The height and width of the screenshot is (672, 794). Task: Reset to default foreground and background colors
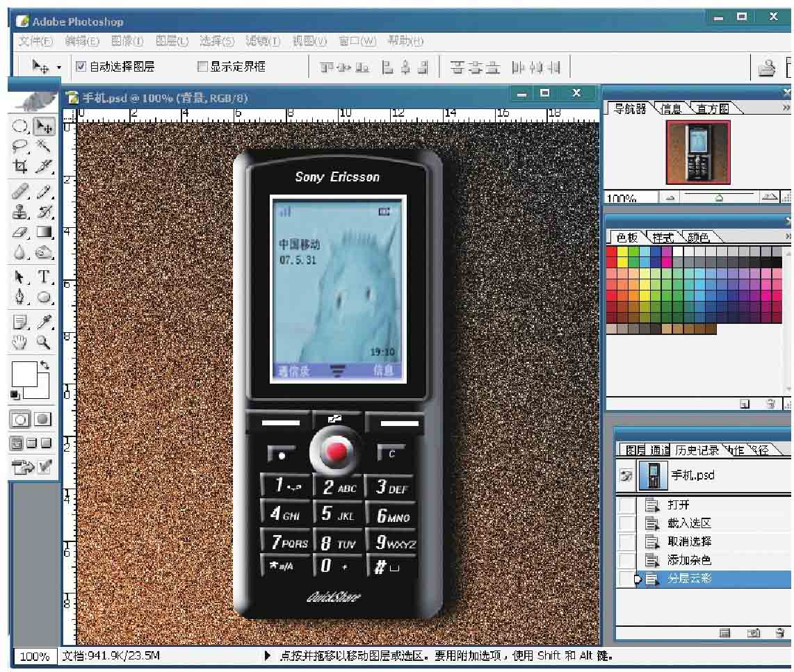click(15, 395)
